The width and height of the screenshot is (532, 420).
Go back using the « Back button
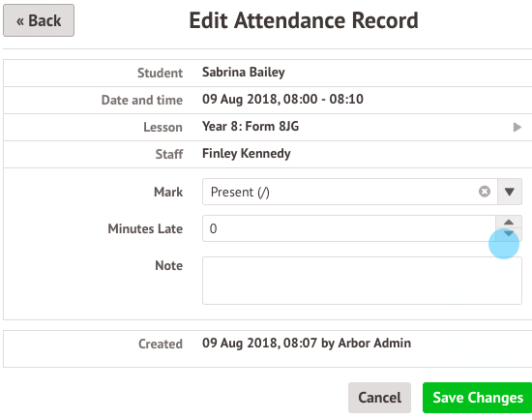coord(39,20)
